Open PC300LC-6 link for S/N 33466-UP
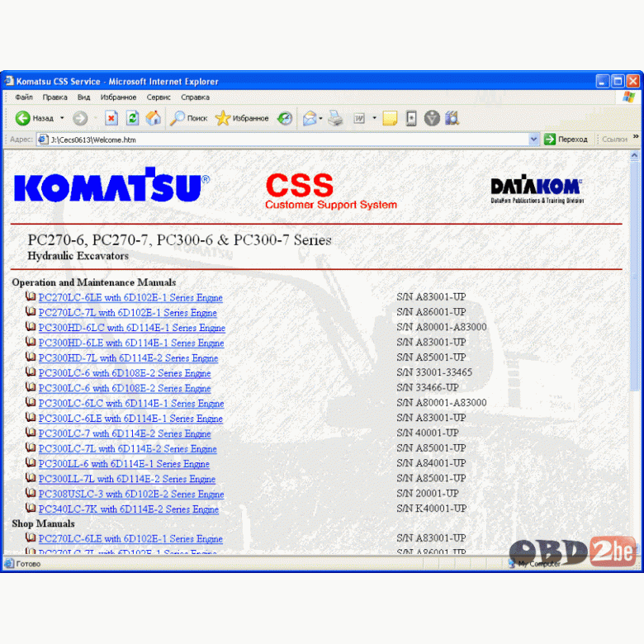This screenshot has height=644, width=644. tap(125, 389)
